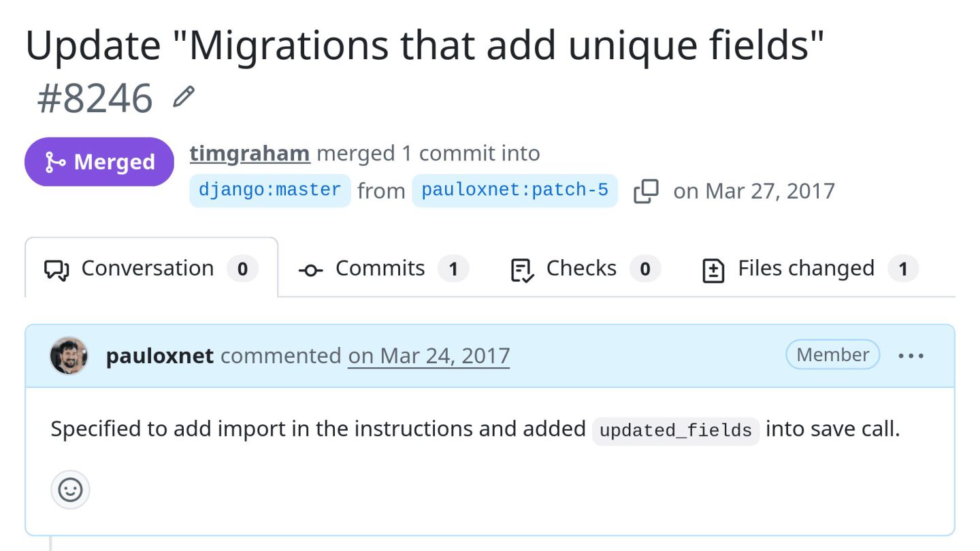Open the Checks tab
980x551 pixels.
tap(585, 269)
